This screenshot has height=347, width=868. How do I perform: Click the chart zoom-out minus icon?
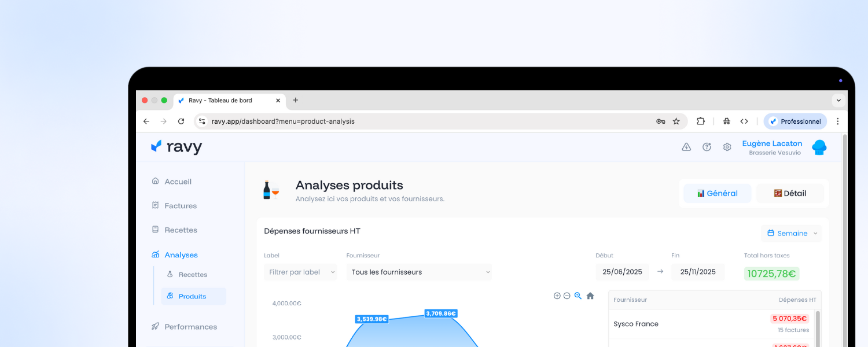click(567, 296)
